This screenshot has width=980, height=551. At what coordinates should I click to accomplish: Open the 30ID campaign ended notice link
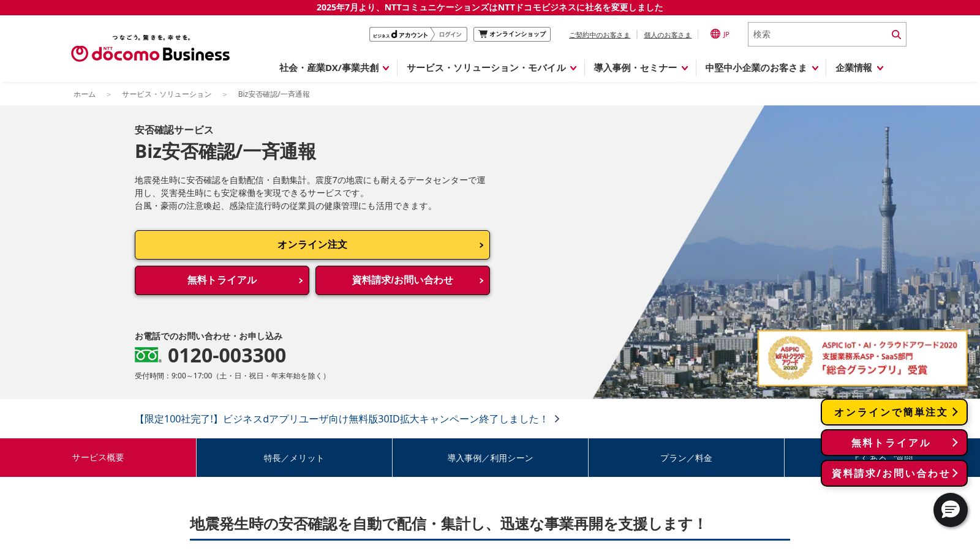point(347,419)
